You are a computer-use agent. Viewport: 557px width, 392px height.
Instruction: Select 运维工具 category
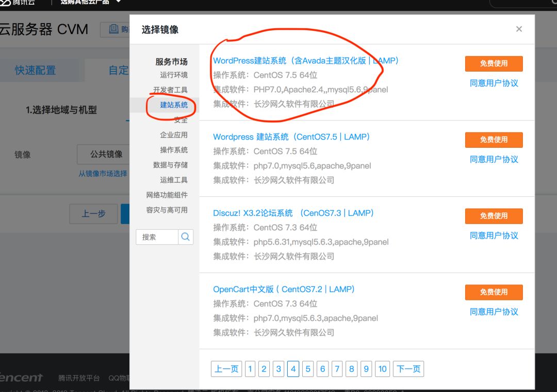[174, 180]
